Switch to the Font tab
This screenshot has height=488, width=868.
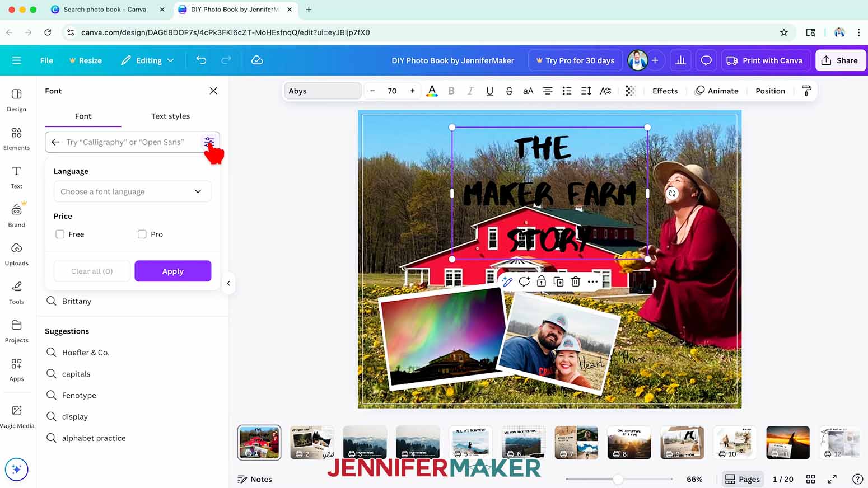click(83, 116)
